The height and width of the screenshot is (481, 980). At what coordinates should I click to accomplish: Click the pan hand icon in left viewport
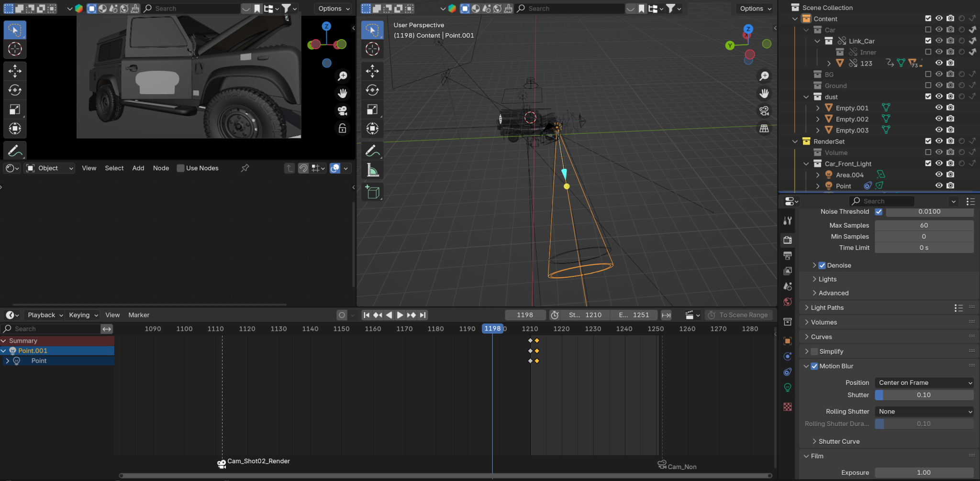coord(343,93)
